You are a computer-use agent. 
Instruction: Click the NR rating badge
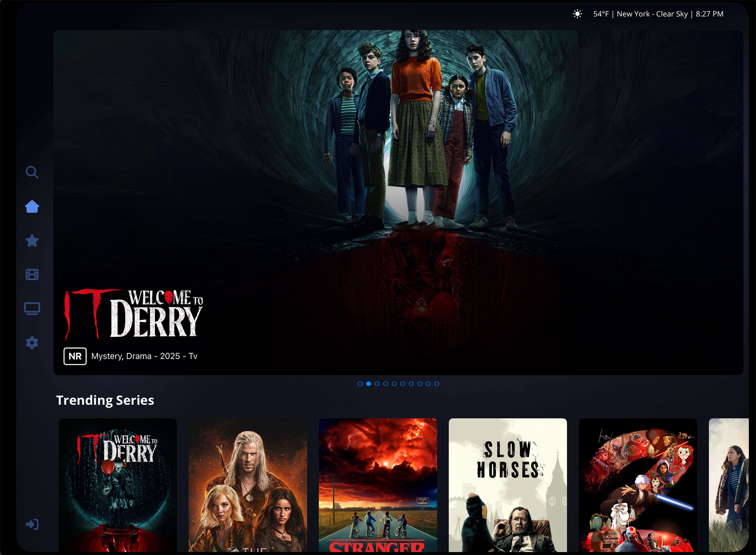coord(75,356)
